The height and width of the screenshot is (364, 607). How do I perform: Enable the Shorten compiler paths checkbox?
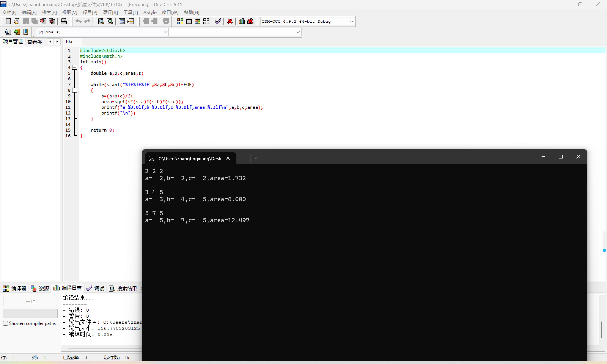(5, 323)
